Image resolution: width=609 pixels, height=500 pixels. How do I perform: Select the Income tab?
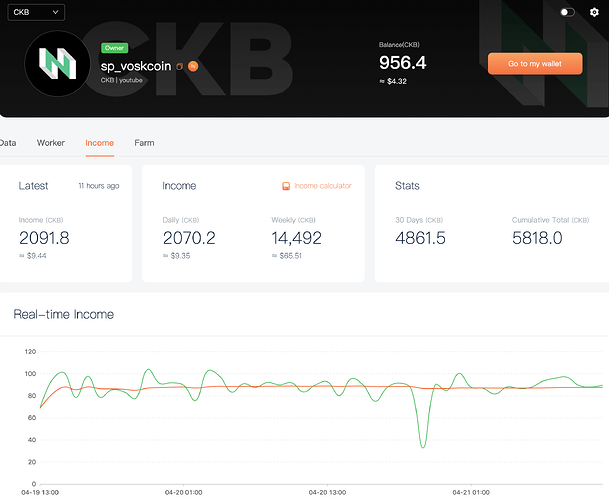click(x=99, y=143)
